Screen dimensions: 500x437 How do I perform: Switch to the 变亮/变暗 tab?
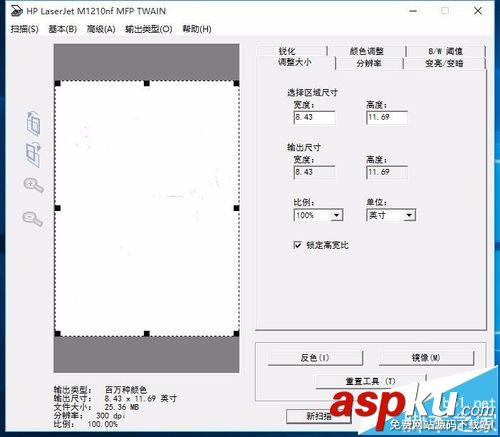tap(444, 63)
